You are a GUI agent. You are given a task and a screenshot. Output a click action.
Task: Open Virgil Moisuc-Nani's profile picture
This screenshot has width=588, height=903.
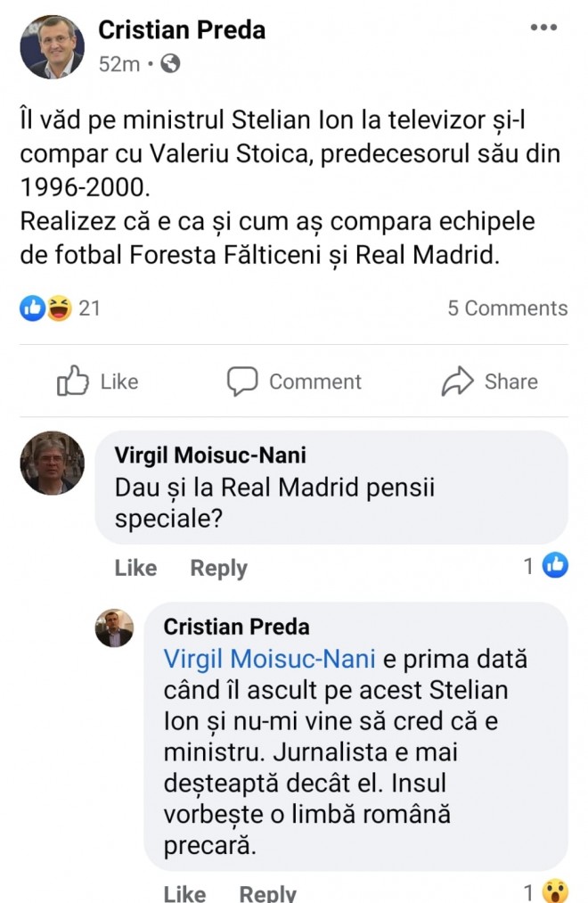click(53, 464)
